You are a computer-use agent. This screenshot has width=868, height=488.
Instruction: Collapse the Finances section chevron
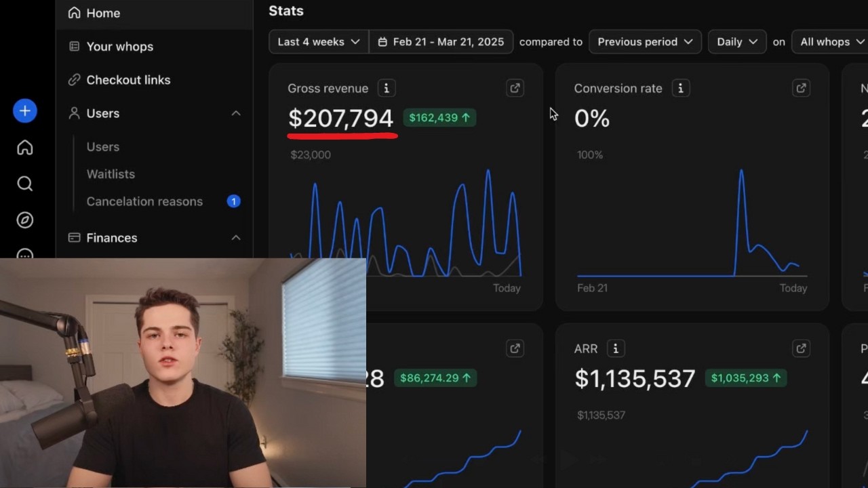click(236, 238)
